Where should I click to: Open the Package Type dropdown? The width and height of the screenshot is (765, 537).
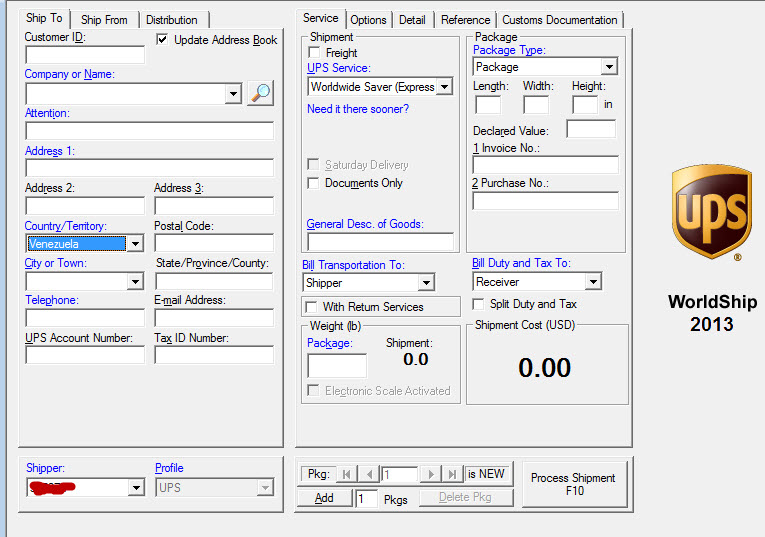pos(608,67)
